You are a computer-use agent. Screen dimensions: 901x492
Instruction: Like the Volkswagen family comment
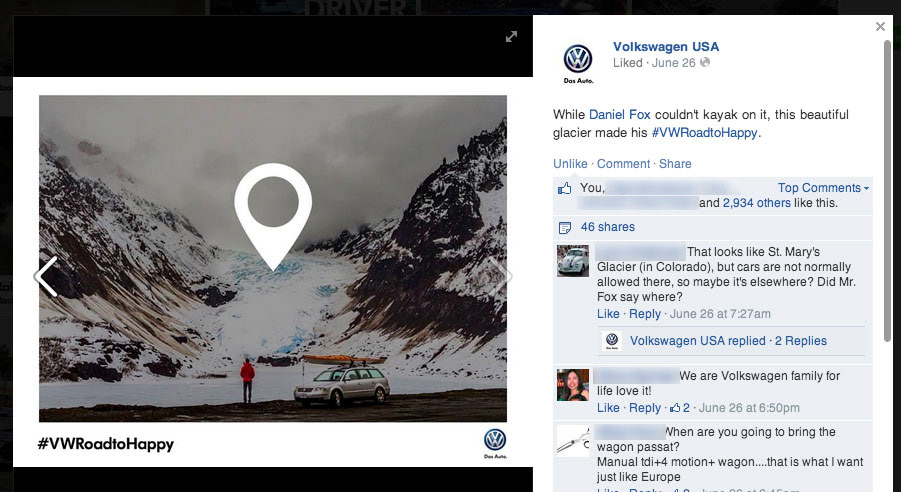tap(608, 408)
